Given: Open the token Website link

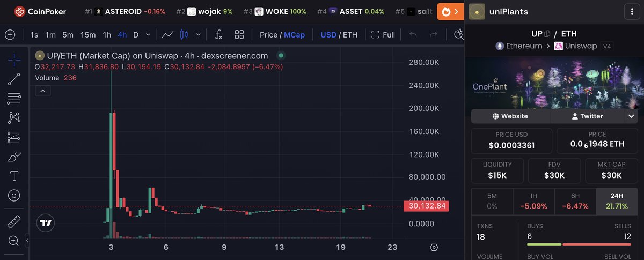Looking at the screenshot, I should [510, 116].
